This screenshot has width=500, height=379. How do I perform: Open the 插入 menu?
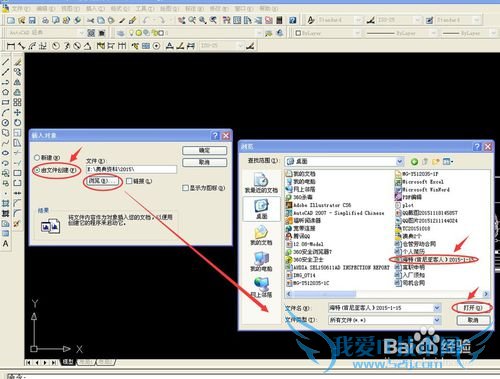(95, 8)
